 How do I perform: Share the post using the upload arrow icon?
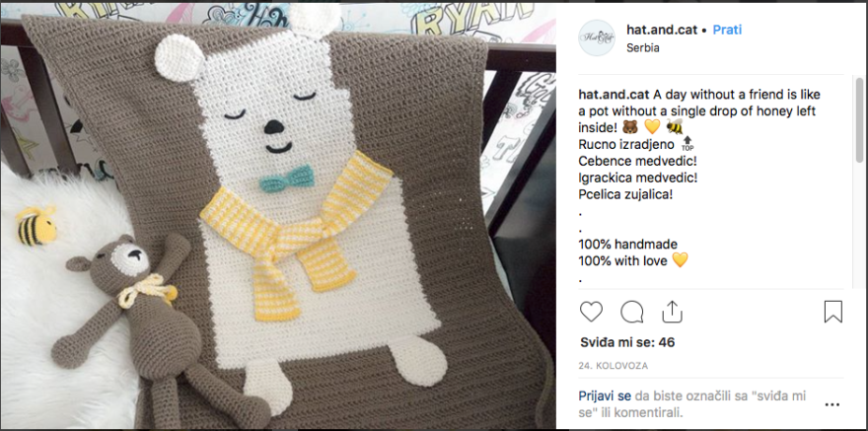click(672, 312)
